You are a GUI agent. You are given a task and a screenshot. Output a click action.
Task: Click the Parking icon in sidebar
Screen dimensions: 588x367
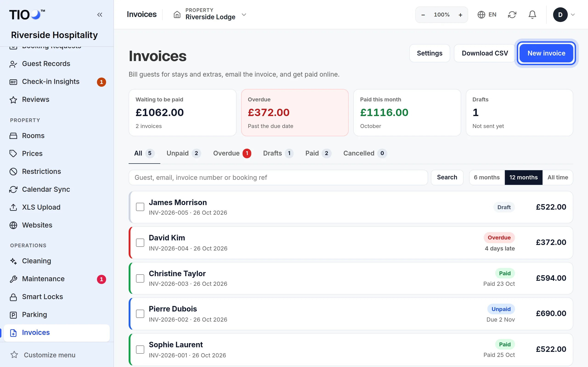tap(13, 315)
